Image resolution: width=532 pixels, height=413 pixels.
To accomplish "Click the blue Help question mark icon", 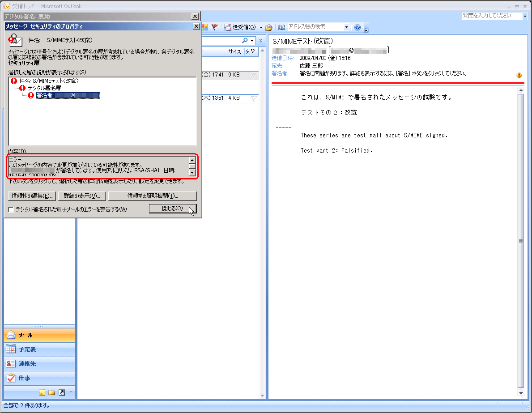I will [x=357, y=27].
